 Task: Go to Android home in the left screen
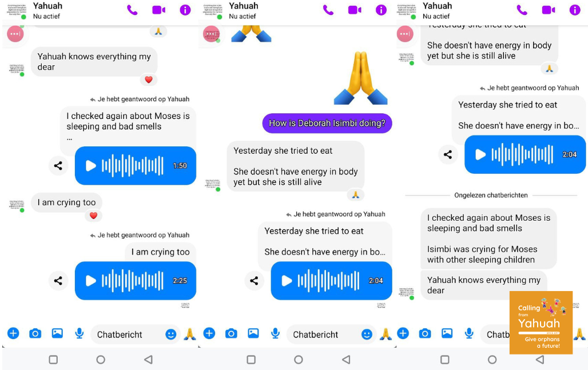pos(101,360)
